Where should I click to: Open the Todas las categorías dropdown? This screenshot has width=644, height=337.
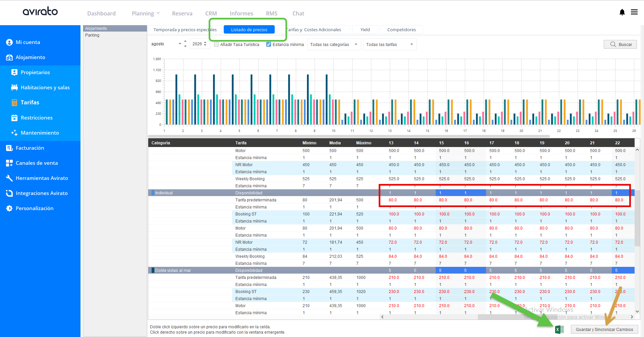(334, 44)
